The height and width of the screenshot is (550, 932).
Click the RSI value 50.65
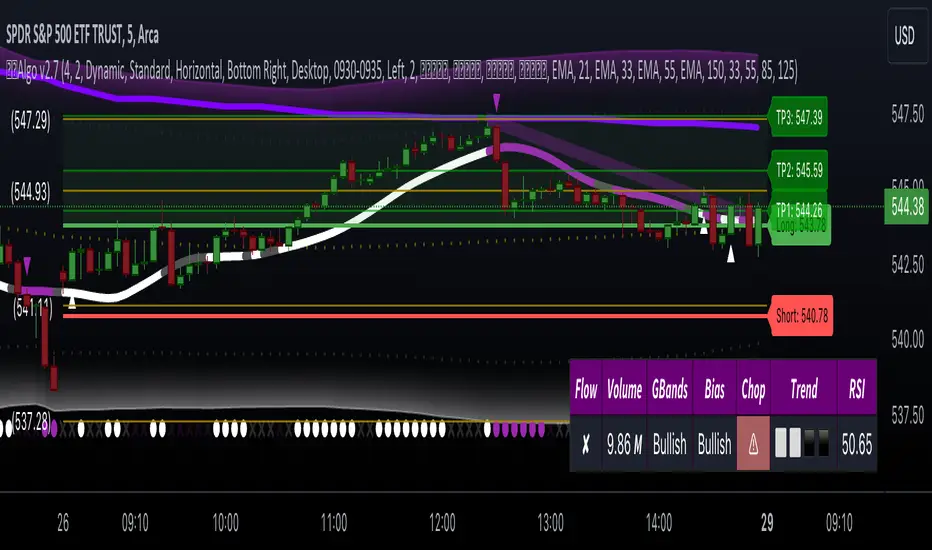tap(857, 444)
